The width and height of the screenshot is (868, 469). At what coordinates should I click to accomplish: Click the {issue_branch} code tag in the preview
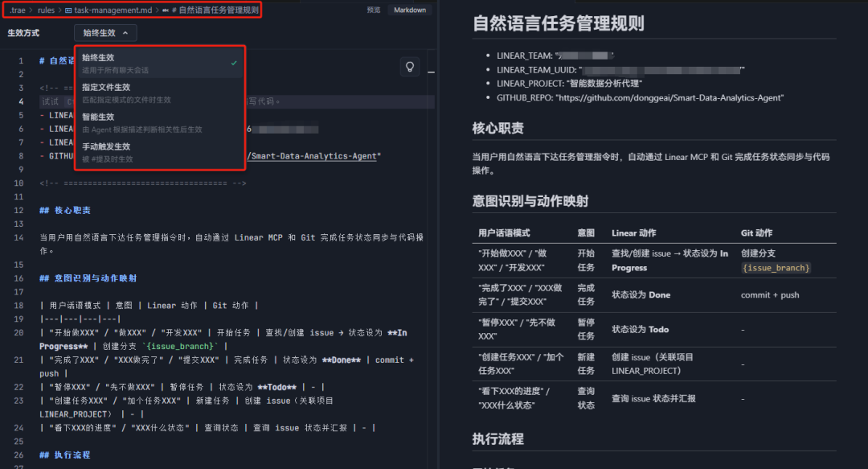pyautogui.click(x=776, y=268)
